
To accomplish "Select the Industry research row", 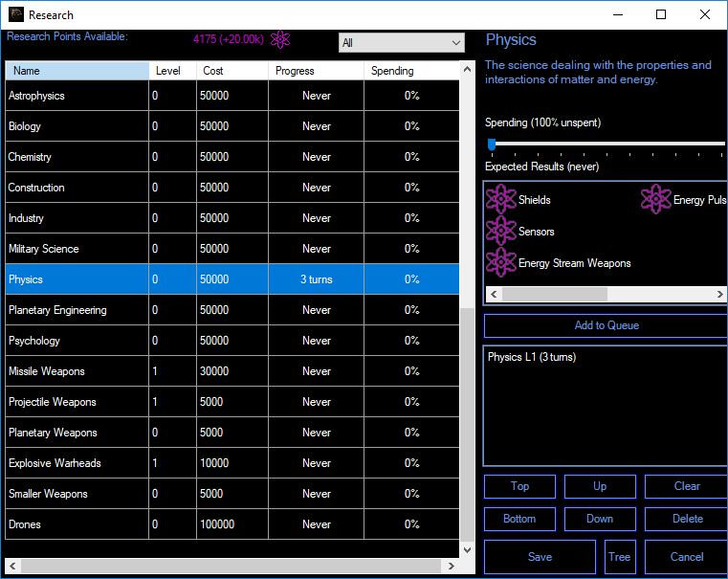I will [232, 218].
